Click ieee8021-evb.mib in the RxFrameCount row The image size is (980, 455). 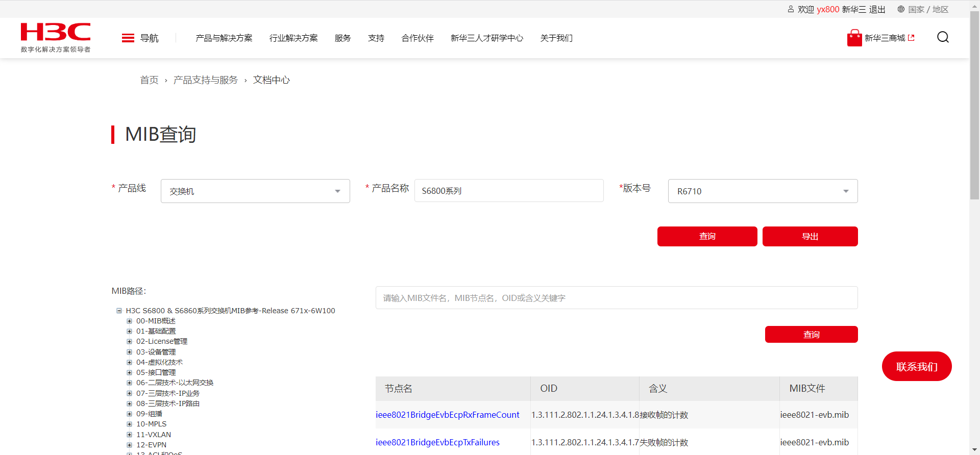tap(815, 415)
